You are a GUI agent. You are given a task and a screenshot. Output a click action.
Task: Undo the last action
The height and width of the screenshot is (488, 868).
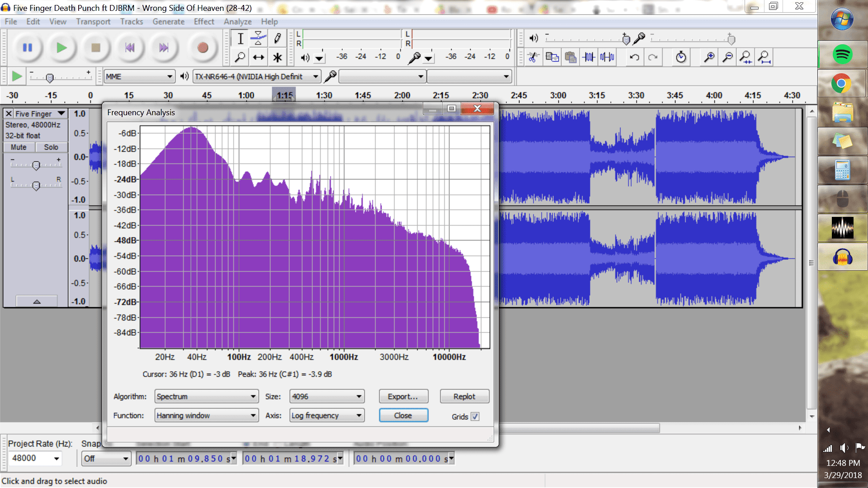click(634, 57)
